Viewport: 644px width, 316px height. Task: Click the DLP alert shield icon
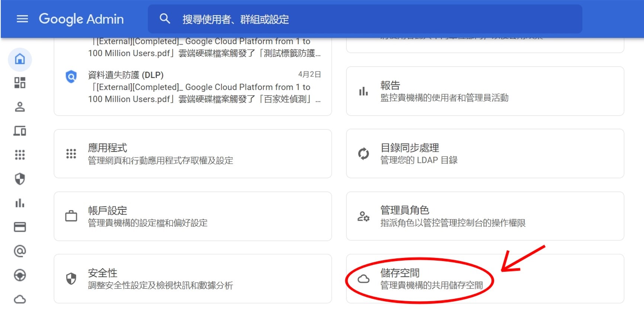(71, 76)
